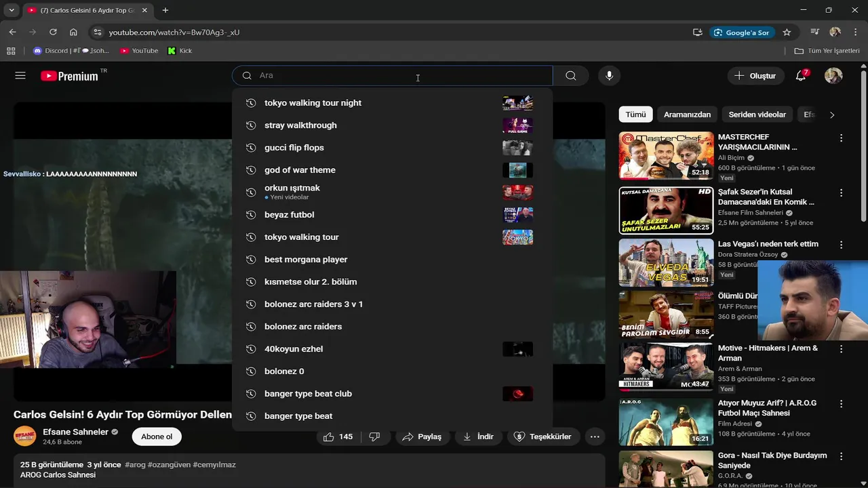
Task: Choose suggestion stray walkthrough
Action: (x=392, y=125)
